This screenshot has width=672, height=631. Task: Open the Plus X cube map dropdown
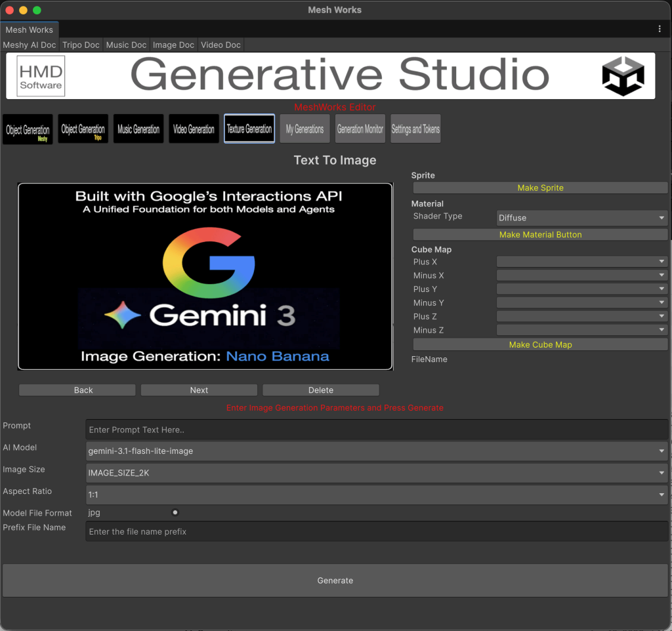[582, 261]
